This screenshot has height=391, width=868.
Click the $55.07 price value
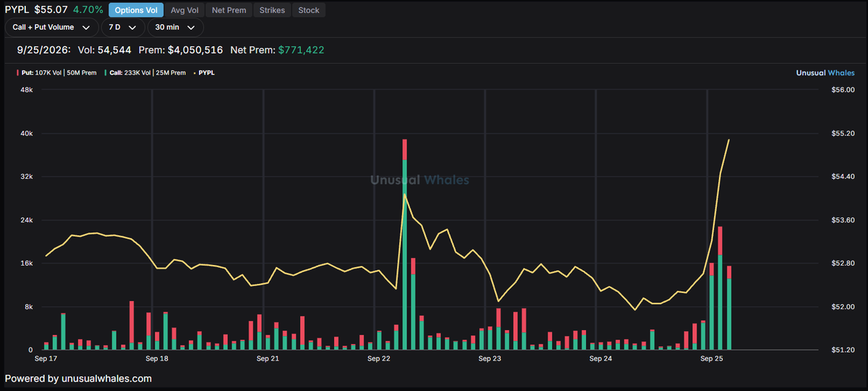click(51, 10)
